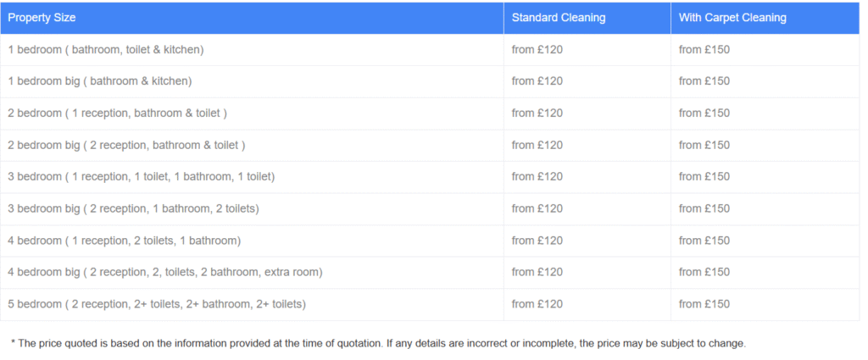This screenshot has height=360, width=868.
Task: Click the 4 bedroom big extra room label
Action: [165, 272]
